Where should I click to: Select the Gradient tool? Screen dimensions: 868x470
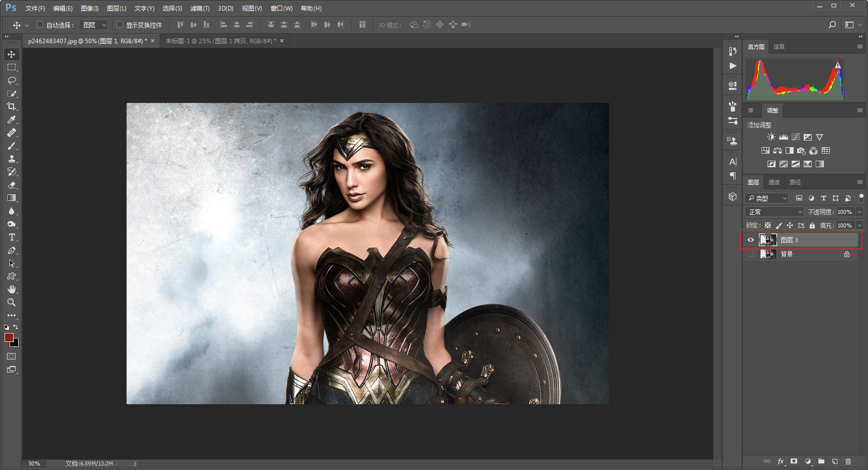[x=12, y=198]
